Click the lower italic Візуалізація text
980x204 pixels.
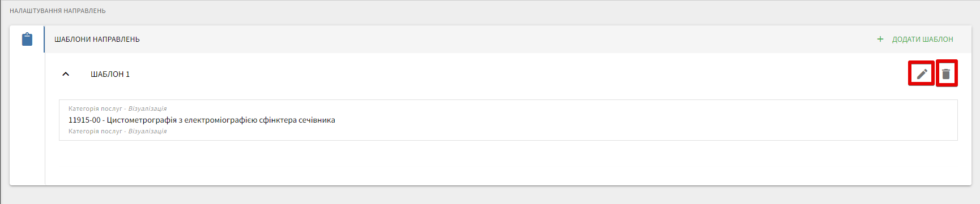click(147, 131)
